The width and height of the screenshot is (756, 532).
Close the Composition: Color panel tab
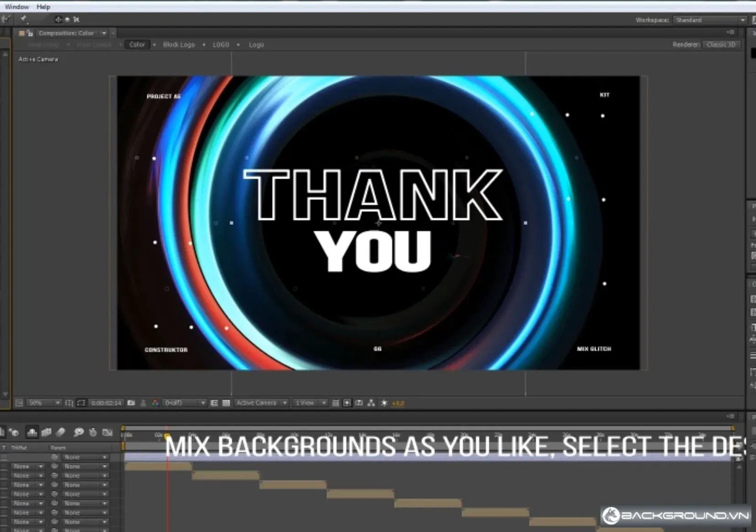tap(113, 33)
